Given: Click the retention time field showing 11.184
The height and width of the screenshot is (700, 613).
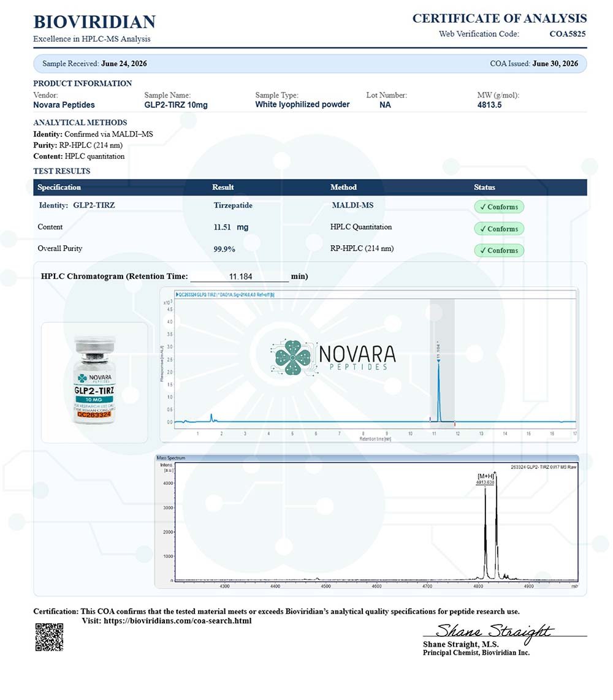Looking at the screenshot, I should pos(240,276).
